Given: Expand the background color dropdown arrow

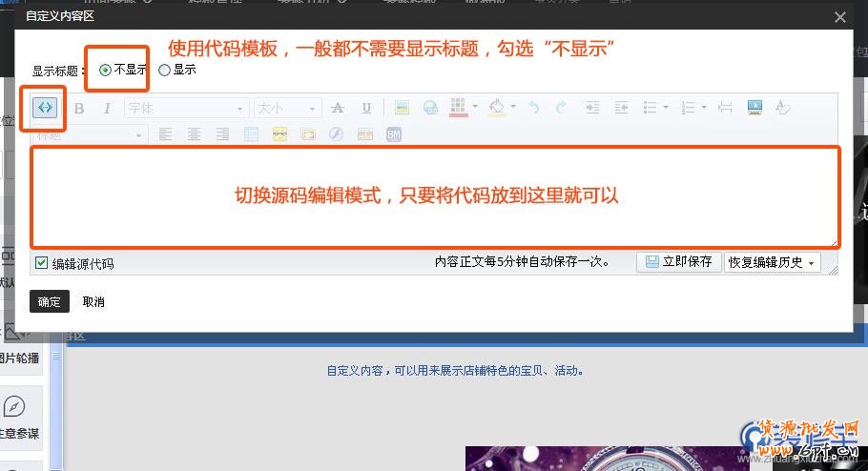Looking at the screenshot, I should 513,106.
